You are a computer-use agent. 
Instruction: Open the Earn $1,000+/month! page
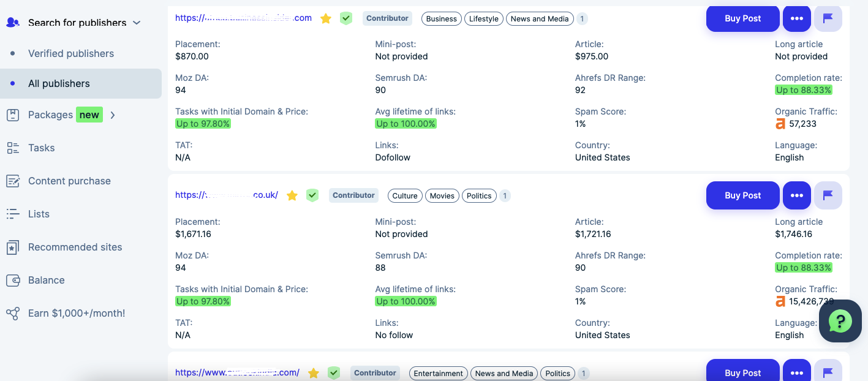coord(77,313)
